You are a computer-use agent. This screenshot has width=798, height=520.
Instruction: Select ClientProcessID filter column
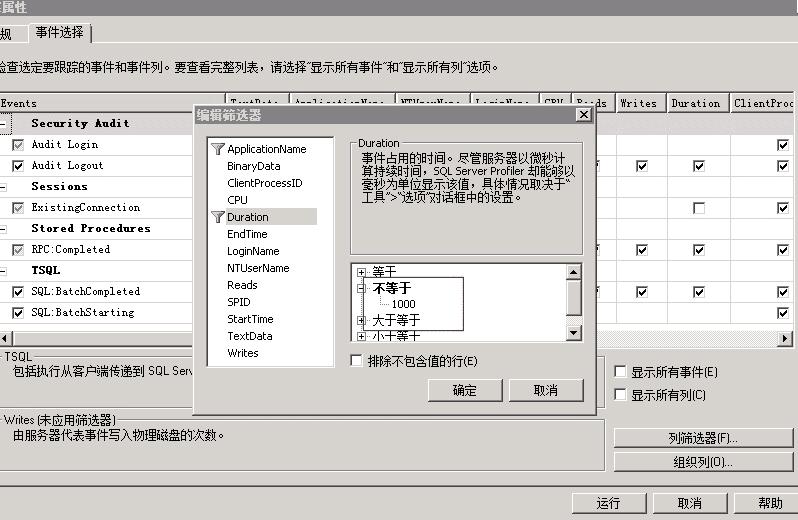265,183
